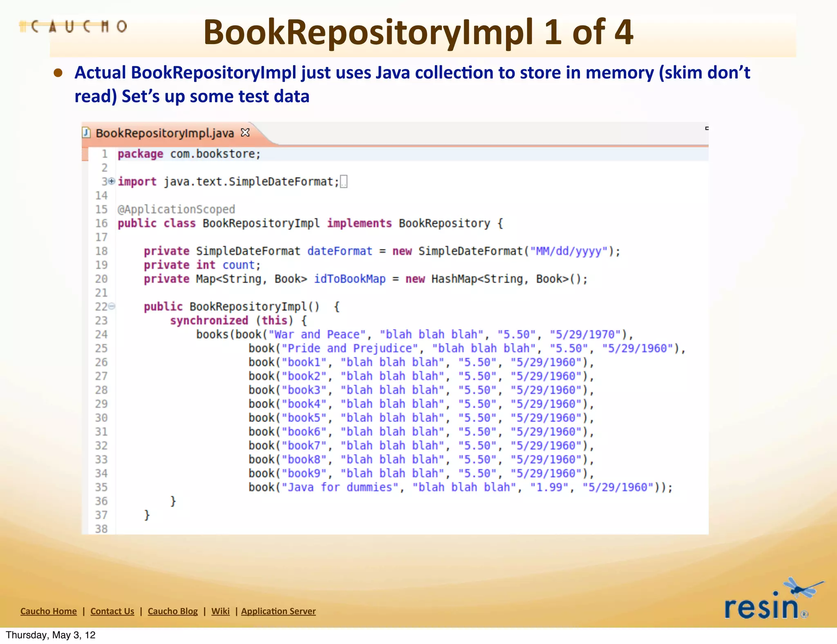
Task: Select the BookRepositoryImpl.java editor tab
Action: (164, 133)
